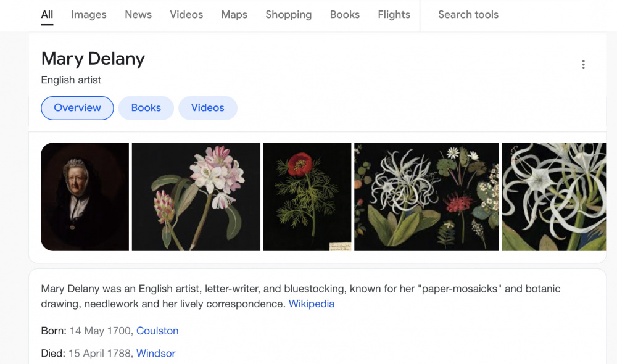The image size is (617, 364).
Task: Open the close-up white spider lily image
Action: pos(553,197)
